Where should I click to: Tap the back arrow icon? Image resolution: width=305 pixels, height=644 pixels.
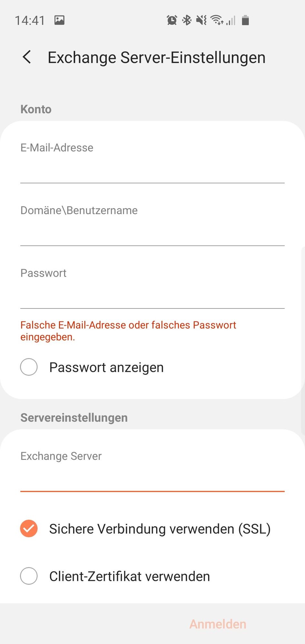click(27, 57)
